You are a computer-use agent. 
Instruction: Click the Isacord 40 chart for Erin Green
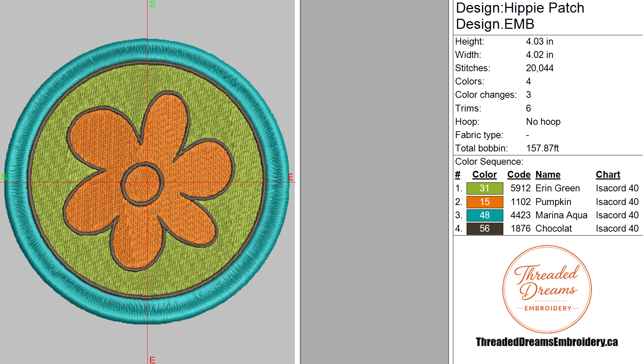point(617,188)
